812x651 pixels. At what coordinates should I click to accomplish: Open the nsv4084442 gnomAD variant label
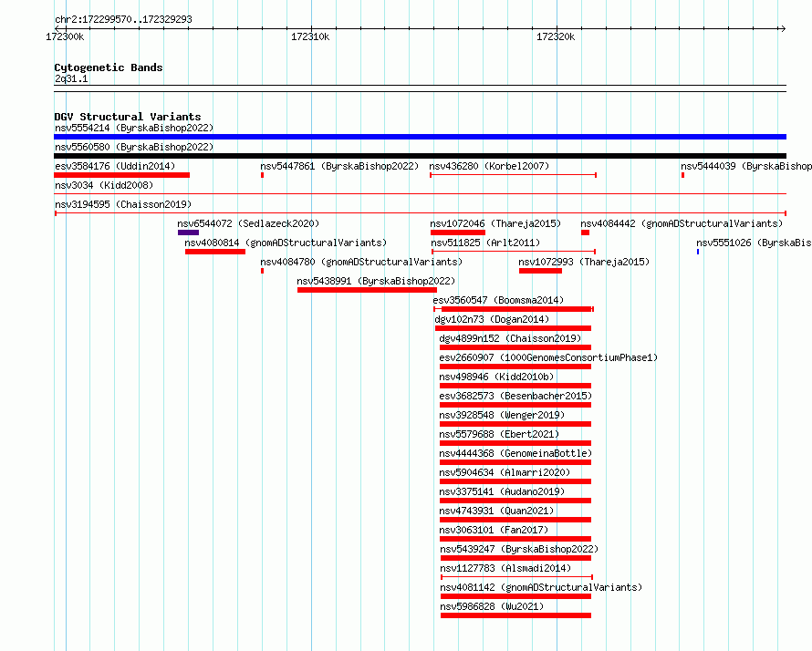pyautogui.click(x=682, y=223)
